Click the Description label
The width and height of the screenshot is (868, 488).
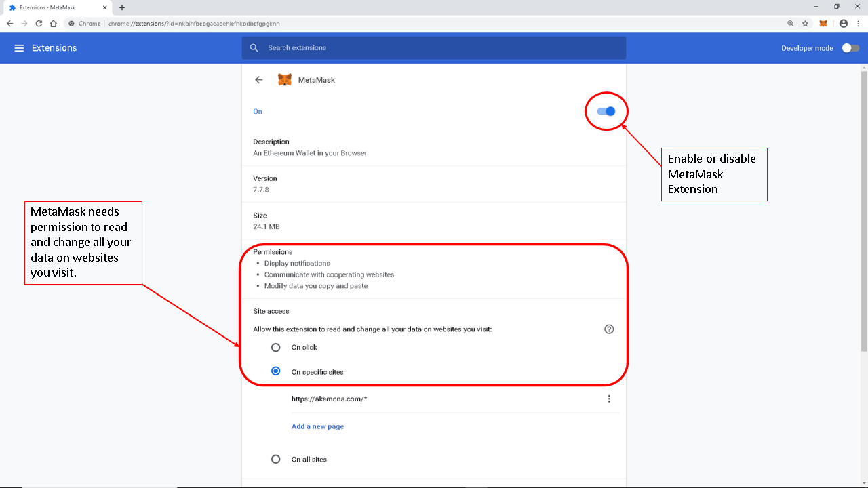click(x=271, y=142)
